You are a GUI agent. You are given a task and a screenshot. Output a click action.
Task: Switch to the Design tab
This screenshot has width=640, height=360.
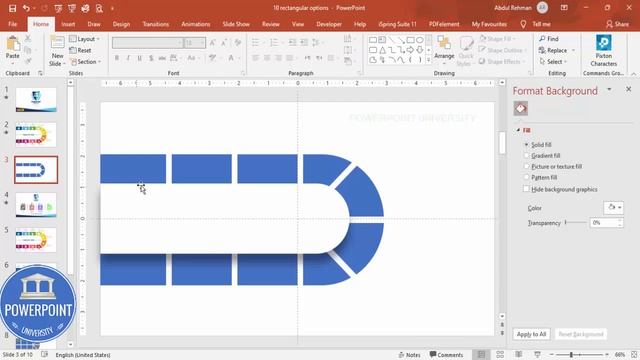(x=121, y=24)
